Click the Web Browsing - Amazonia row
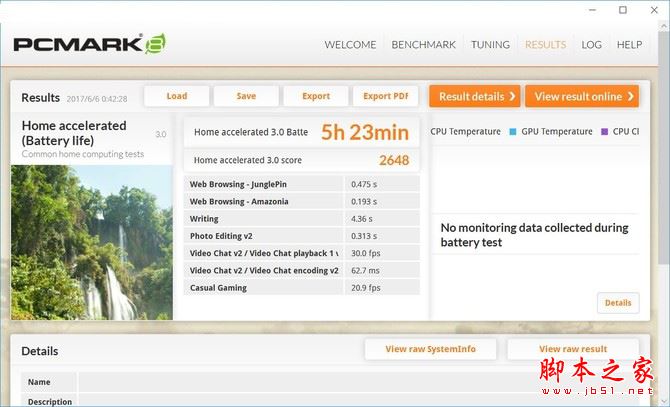This screenshot has width=670, height=407. (x=302, y=201)
